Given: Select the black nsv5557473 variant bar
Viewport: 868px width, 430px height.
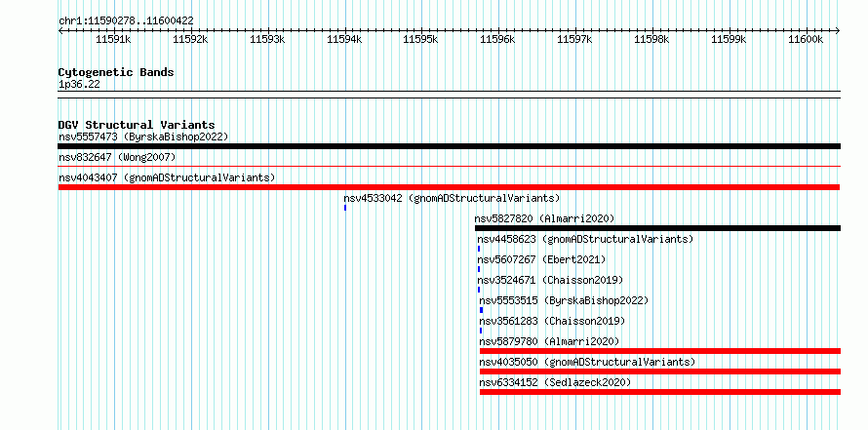Looking at the screenshot, I should [450, 146].
